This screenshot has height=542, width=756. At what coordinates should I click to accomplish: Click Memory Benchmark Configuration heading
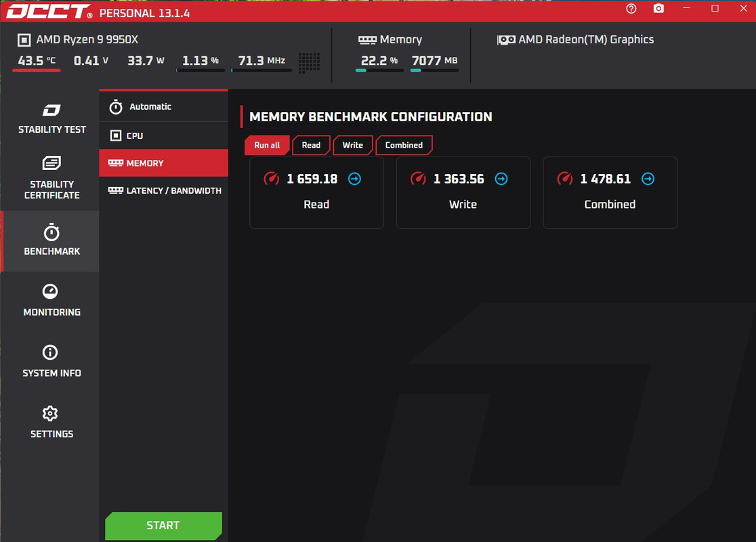371,117
